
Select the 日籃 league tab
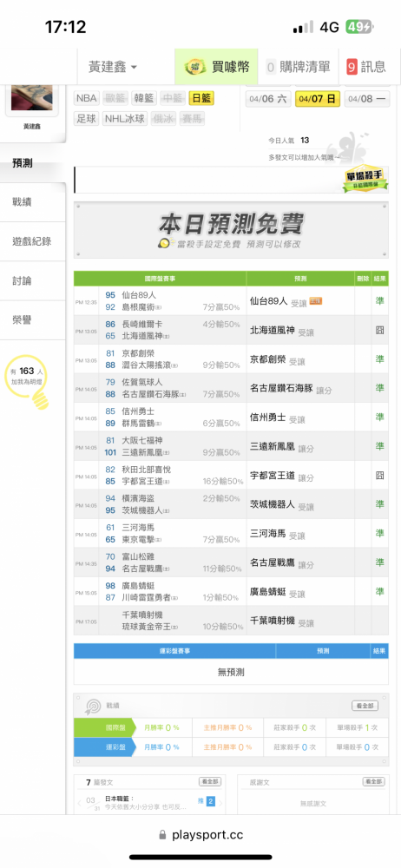201,99
